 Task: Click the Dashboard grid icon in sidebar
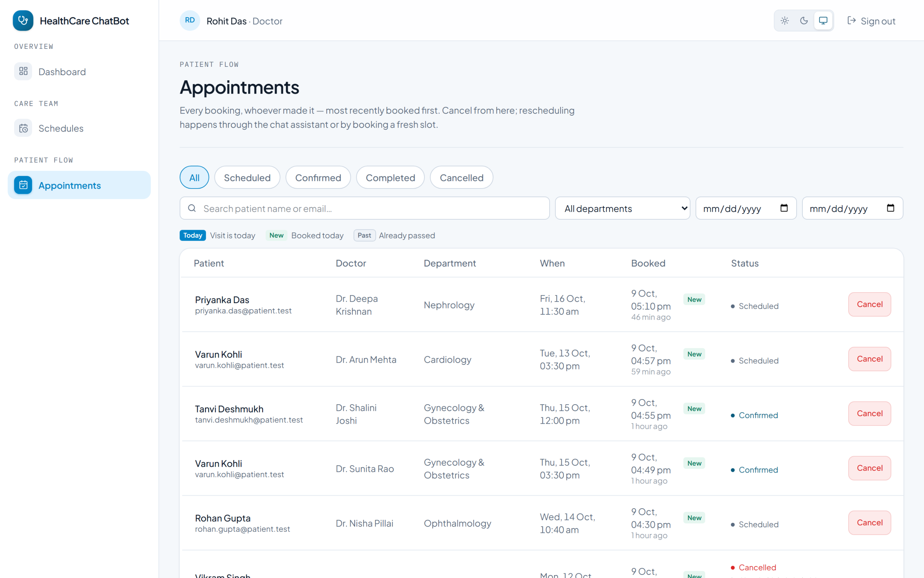(x=23, y=72)
